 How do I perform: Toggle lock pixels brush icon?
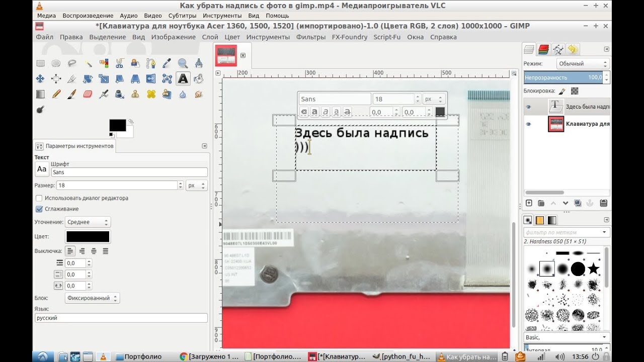[562, 91]
